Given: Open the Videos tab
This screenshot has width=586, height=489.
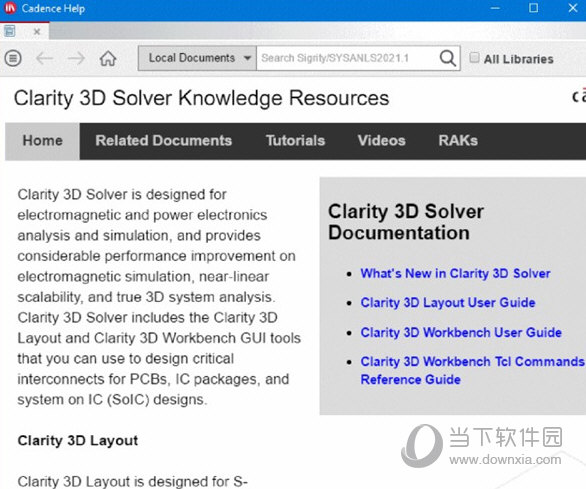Looking at the screenshot, I should click(x=382, y=141).
